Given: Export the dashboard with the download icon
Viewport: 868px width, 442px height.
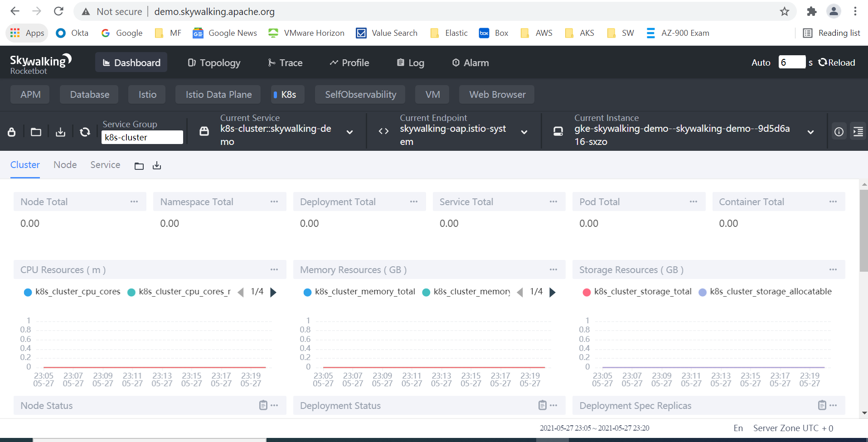Looking at the screenshot, I should tap(60, 132).
